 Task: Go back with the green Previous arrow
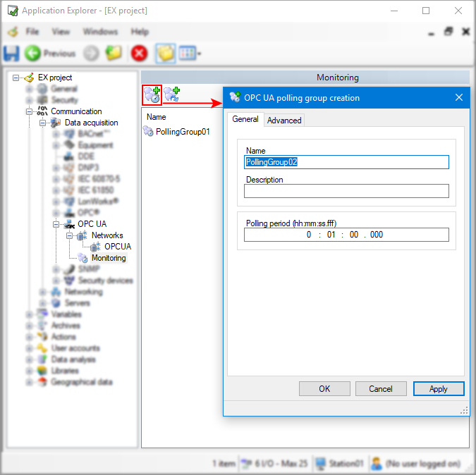pyautogui.click(x=32, y=54)
